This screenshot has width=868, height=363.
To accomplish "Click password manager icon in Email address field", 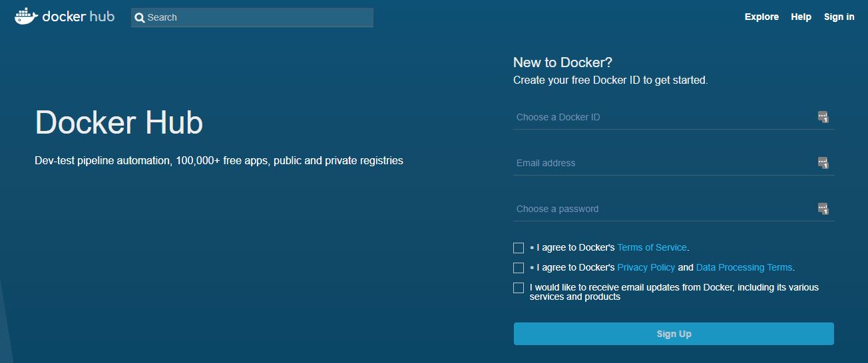I will [x=823, y=163].
